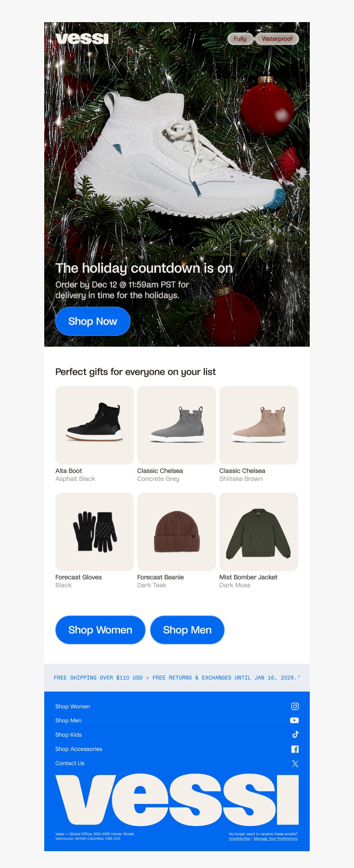Click the Shop Women button
This screenshot has width=354, height=868.
coord(100,630)
